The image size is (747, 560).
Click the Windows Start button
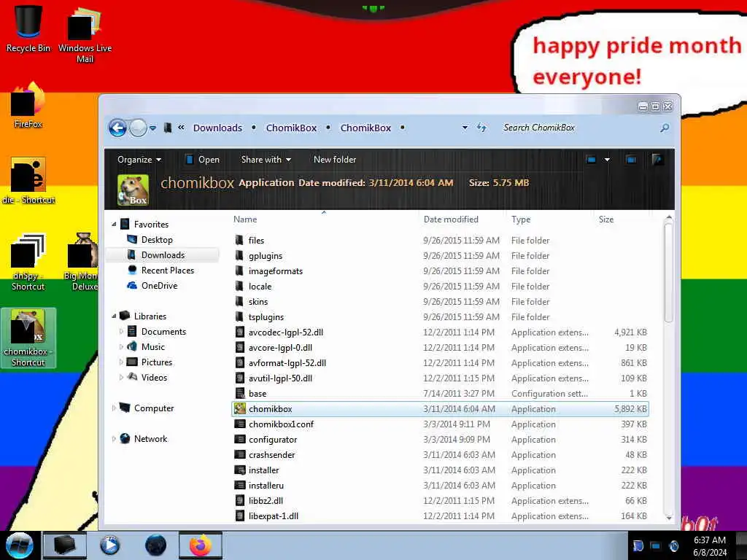(x=20, y=545)
